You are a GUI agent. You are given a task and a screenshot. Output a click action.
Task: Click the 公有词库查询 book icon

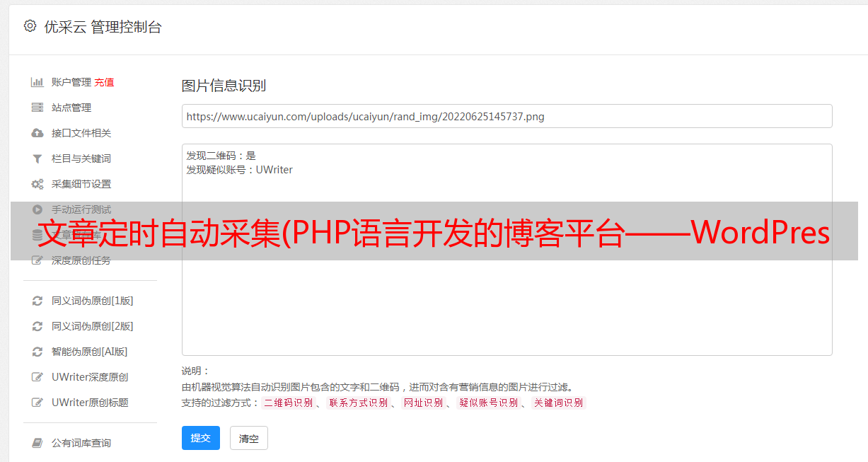click(37, 443)
